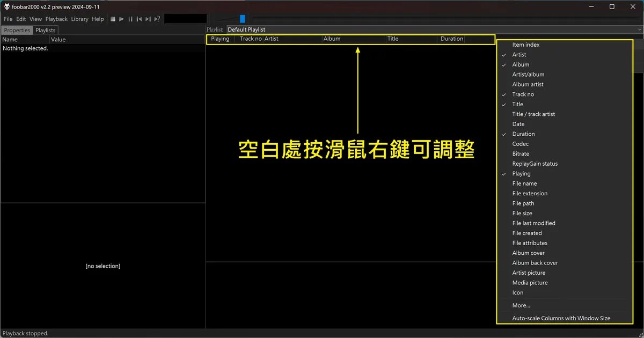The width and height of the screenshot is (644, 338).
Task: Enable the Album cover column
Action: coord(565,253)
